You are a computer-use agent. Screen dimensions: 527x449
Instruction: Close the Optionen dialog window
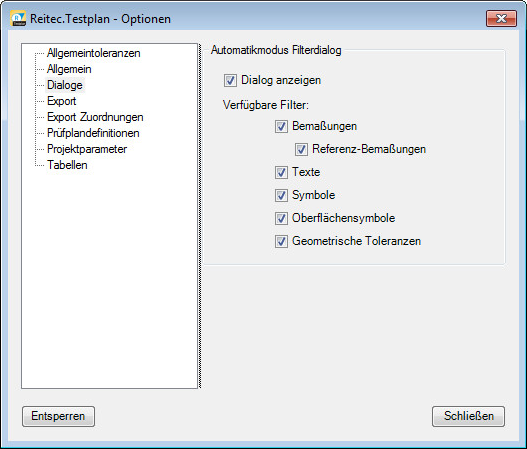[x=501, y=18]
